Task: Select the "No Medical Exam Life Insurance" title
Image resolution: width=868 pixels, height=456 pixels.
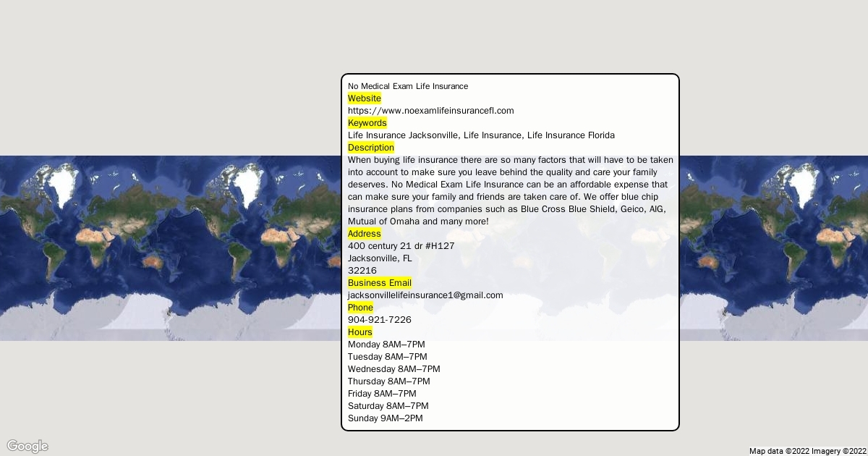Action: point(407,86)
